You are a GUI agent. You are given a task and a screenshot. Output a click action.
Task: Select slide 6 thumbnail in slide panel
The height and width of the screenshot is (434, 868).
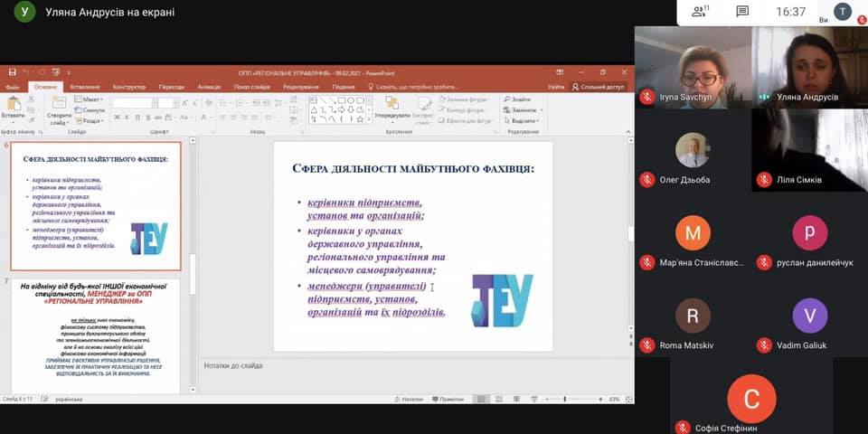pyautogui.click(x=96, y=206)
